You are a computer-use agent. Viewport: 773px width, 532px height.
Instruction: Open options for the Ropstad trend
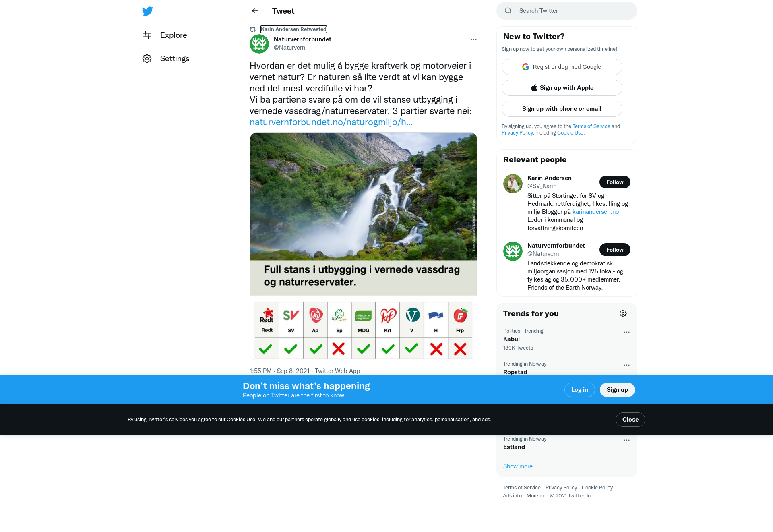click(x=626, y=365)
